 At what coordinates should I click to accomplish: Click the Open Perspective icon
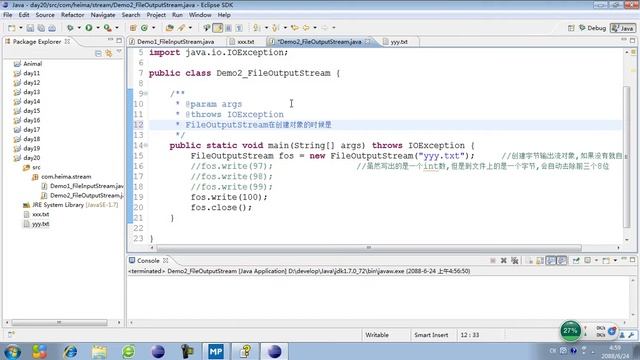[x=571, y=28]
